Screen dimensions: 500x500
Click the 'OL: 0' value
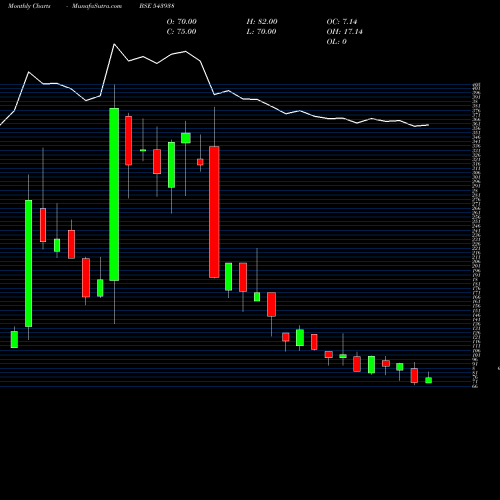[x=336, y=42]
